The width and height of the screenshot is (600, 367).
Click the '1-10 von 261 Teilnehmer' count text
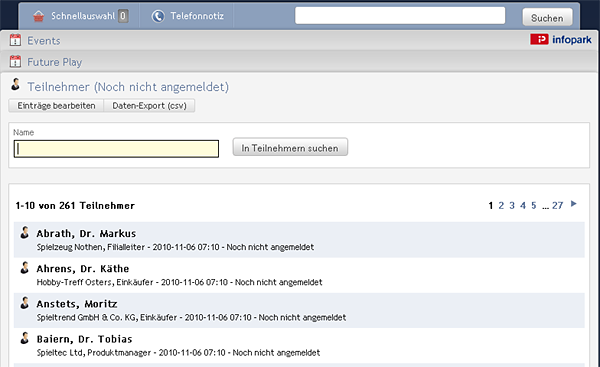(75, 206)
